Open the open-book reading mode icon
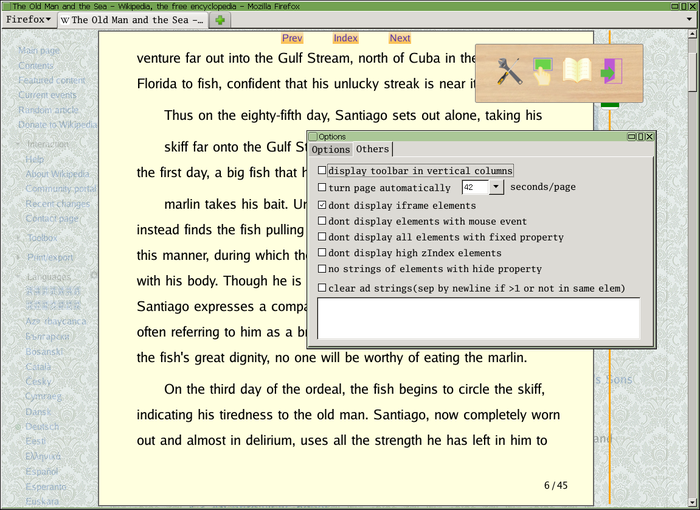700x510 pixels. click(577, 71)
